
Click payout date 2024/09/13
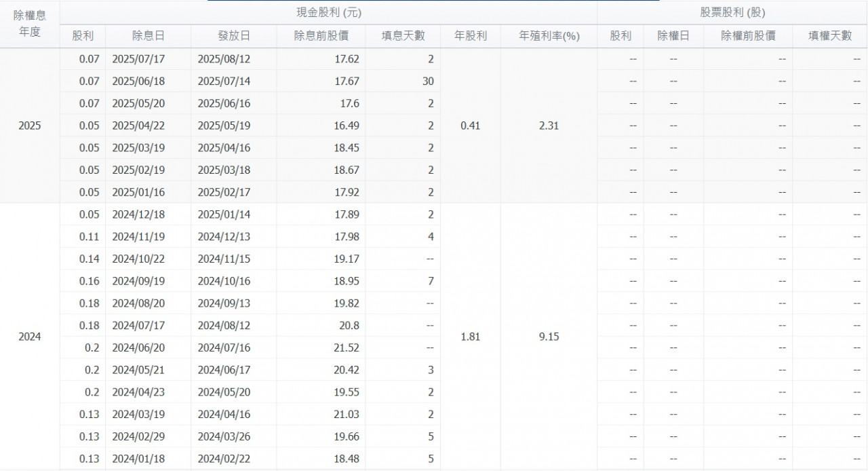point(224,303)
